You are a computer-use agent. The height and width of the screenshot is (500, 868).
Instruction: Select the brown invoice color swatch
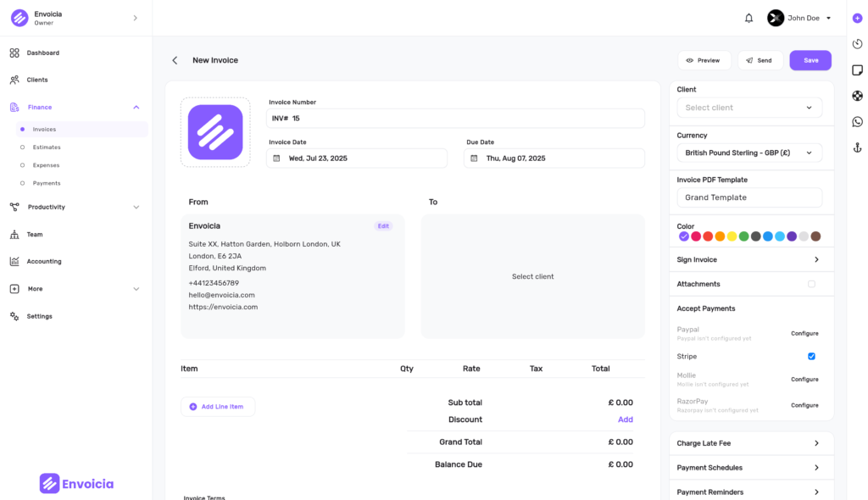click(x=815, y=236)
